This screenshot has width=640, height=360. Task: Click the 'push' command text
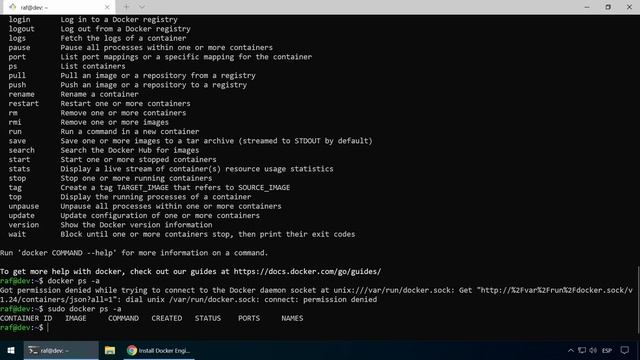pos(17,85)
